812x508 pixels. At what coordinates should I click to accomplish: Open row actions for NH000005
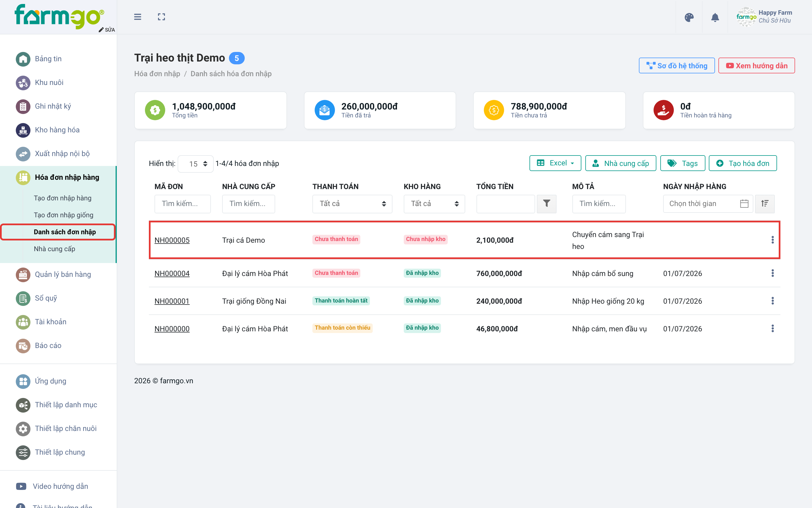[x=773, y=240]
